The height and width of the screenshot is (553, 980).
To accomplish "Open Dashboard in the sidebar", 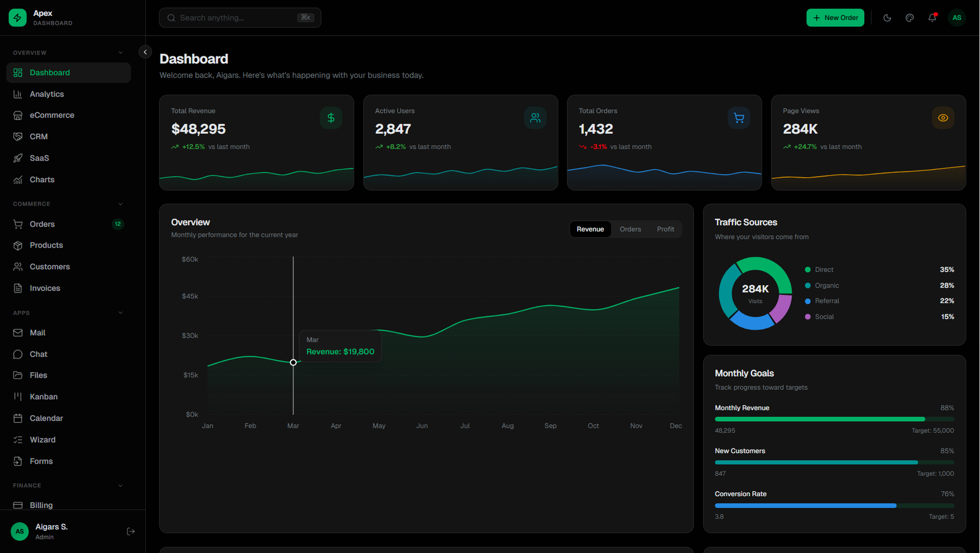I will [69, 72].
